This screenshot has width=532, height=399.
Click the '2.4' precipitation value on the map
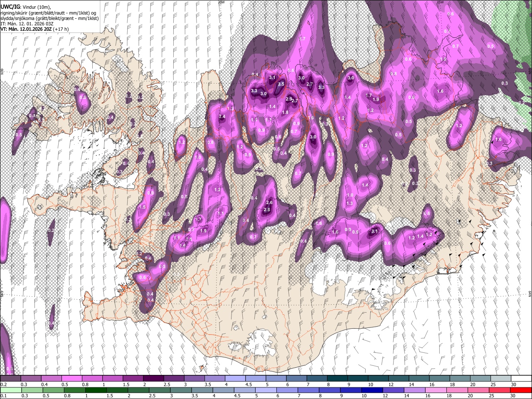point(222,116)
